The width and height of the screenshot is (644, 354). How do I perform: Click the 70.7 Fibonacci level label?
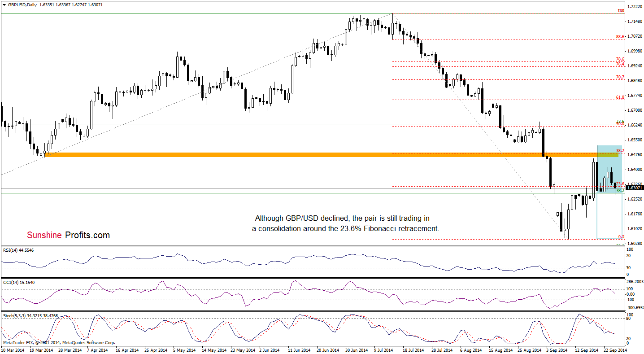coord(621,77)
